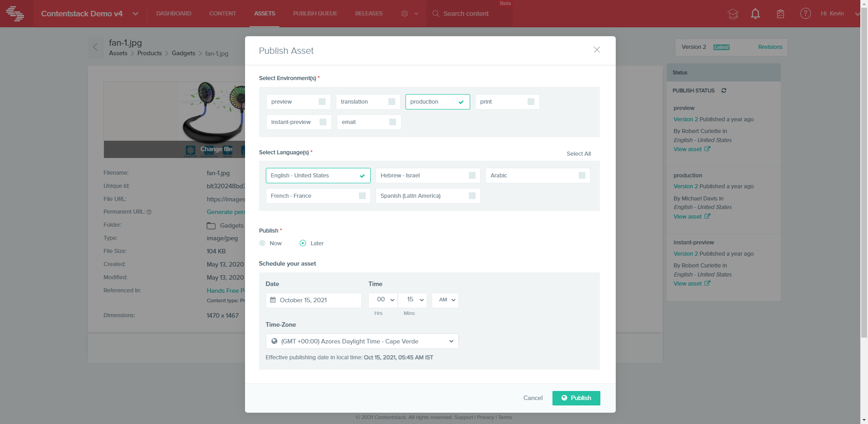This screenshot has height=424, width=868.
Task: Open the Dashboard tab
Action: (x=174, y=14)
